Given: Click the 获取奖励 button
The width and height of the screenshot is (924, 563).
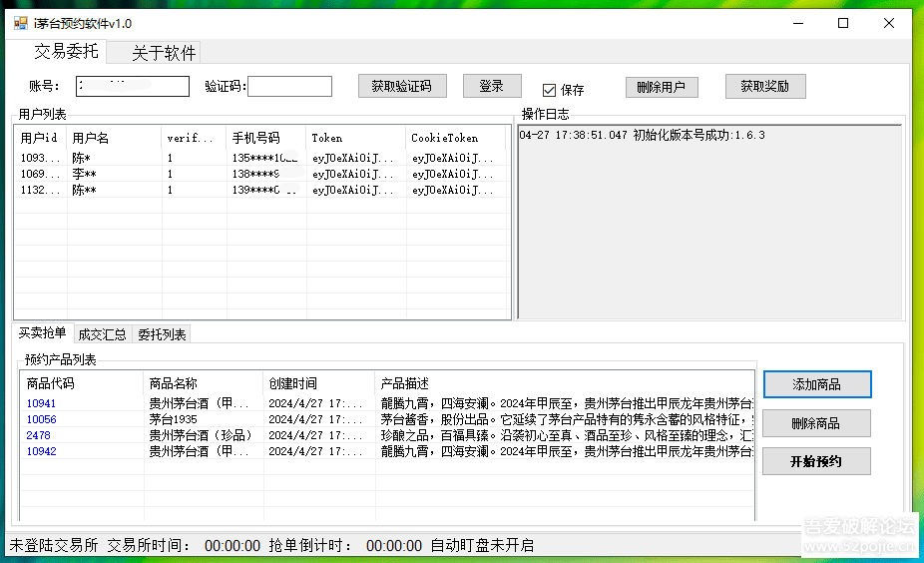Looking at the screenshot, I should pyautogui.click(x=765, y=86).
